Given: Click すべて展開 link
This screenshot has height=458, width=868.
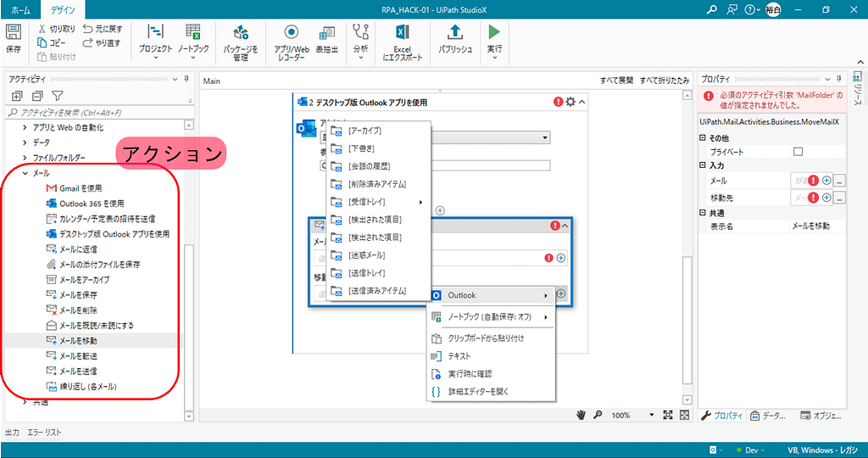Looking at the screenshot, I should point(616,81).
